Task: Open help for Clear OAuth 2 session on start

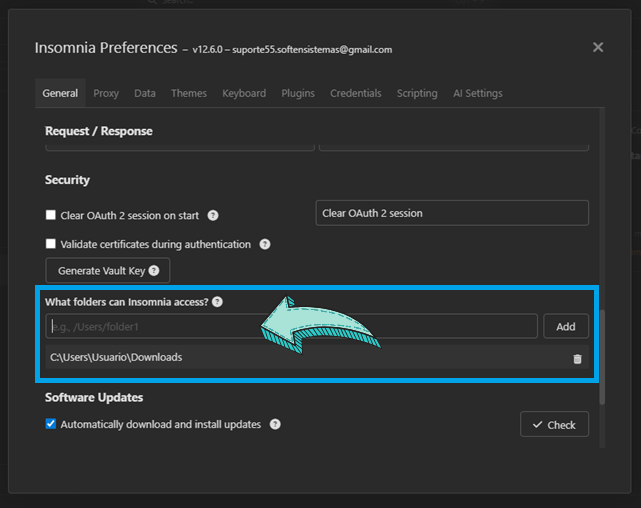Action: [213, 215]
